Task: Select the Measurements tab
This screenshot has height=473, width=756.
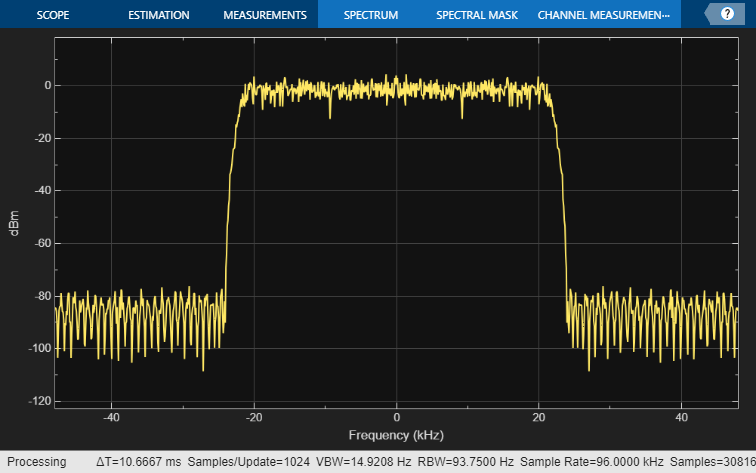Action: (264, 16)
